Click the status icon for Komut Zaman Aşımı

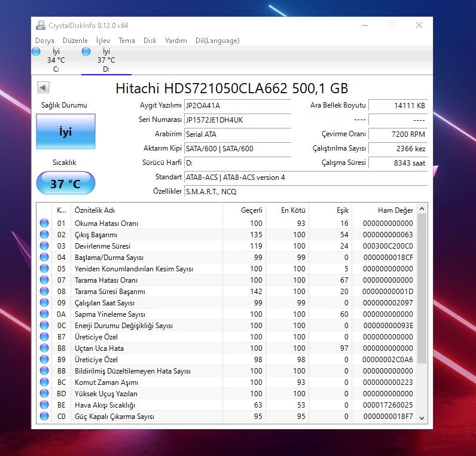pyautogui.click(x=44, y=382)
